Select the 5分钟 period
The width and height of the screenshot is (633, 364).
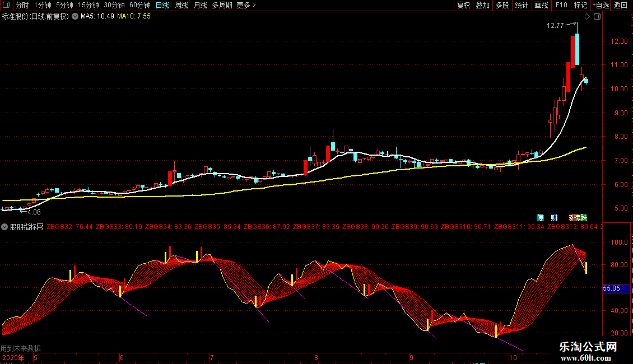pyautogui.click(x=64, y=5)
